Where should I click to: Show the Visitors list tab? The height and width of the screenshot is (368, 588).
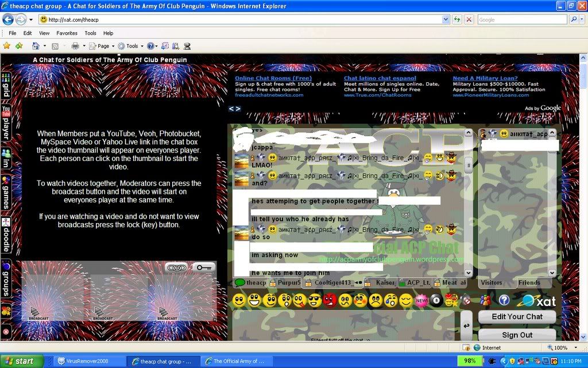click(492, 283)
